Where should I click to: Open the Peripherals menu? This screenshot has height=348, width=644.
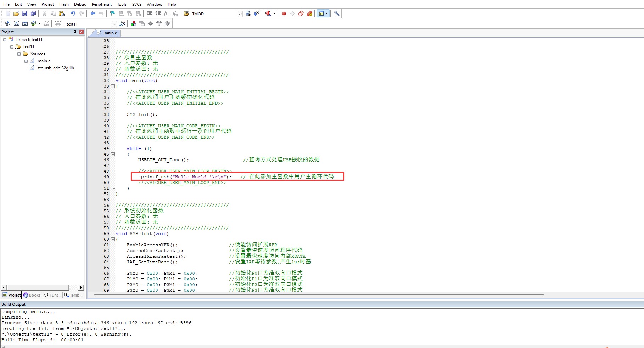[102, 4]
